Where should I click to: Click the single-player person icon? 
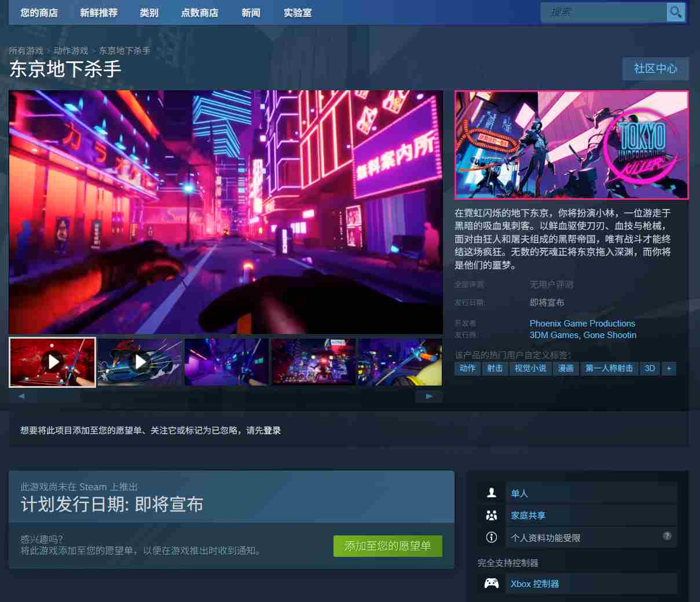coord(492,493)
